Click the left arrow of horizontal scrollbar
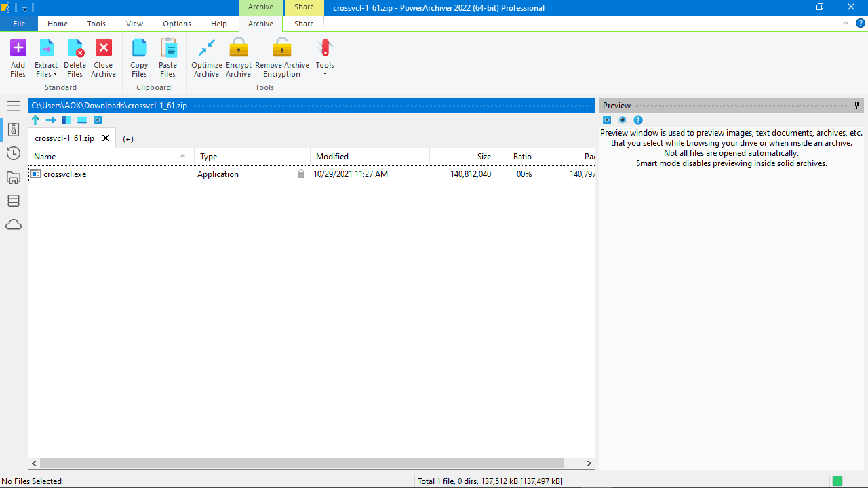 point(34,464)
